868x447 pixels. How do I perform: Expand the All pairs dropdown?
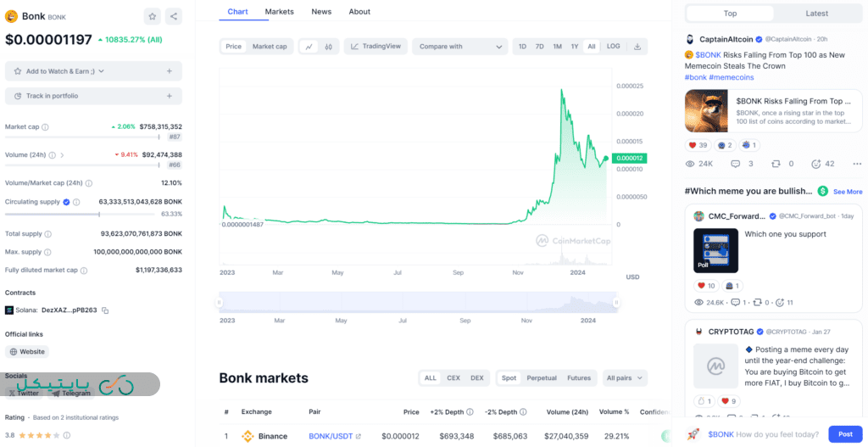624,378
